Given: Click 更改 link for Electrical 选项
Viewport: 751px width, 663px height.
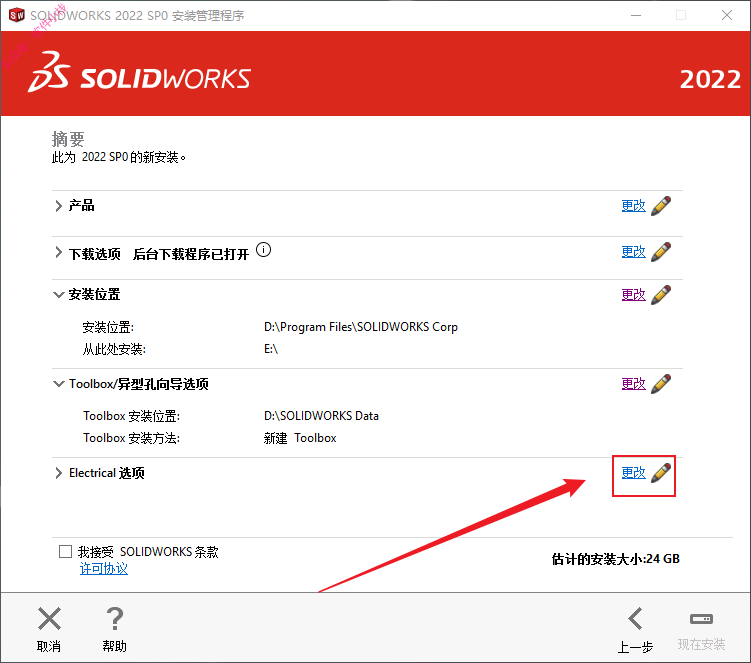Looking at the screenshot, I should [634, 473].
